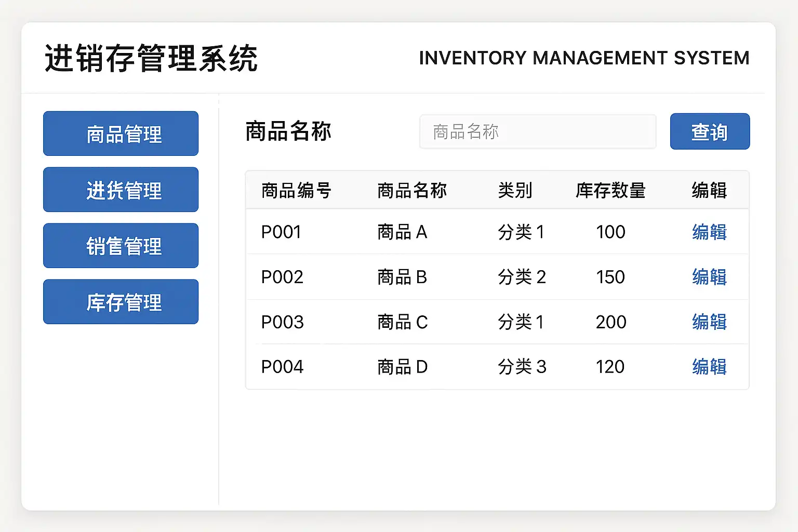Open 编辑 for product P003

(x=709, y=322)
